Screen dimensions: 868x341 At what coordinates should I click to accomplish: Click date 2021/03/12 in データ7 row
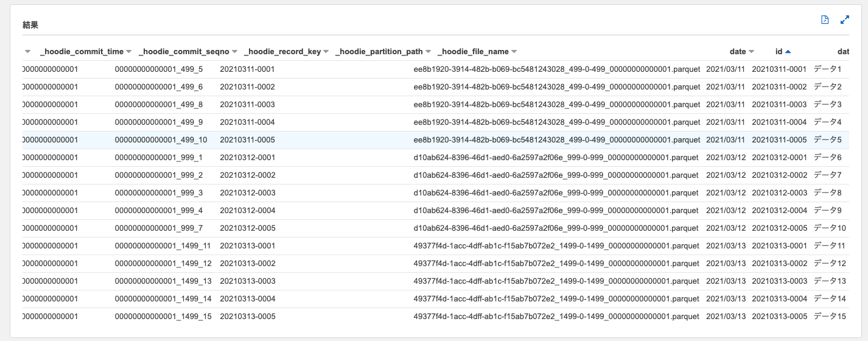726,175
